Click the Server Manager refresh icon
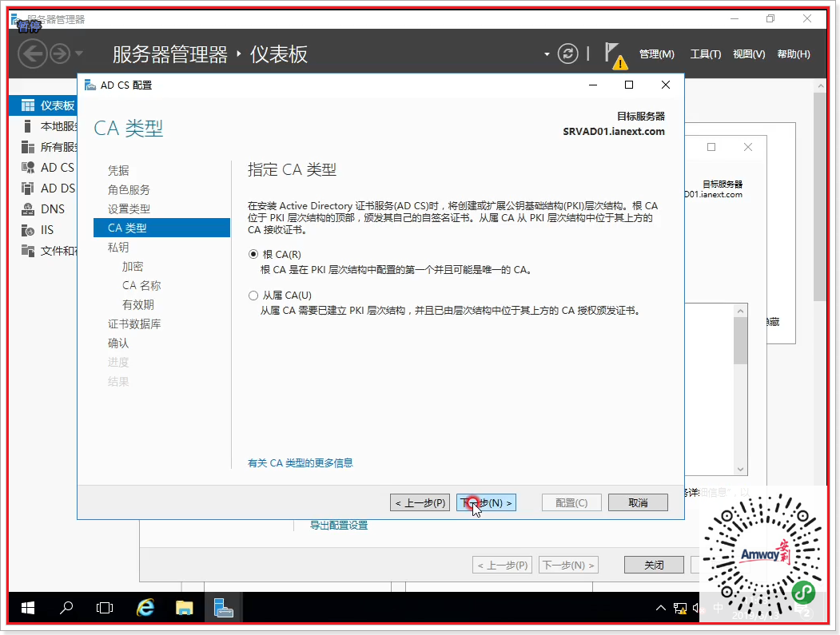840x635 pixels. pos(567,54)
